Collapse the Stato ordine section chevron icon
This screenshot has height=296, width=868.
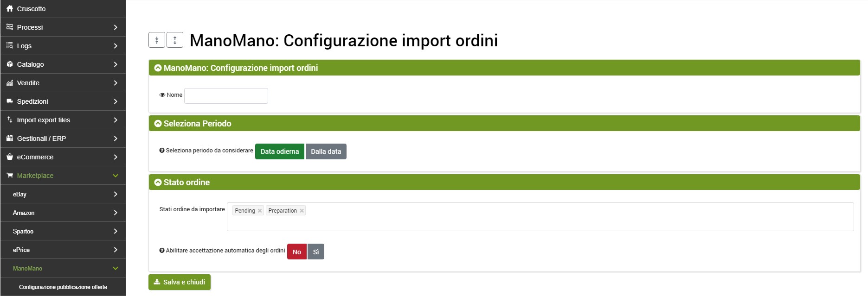coord(158,183)
